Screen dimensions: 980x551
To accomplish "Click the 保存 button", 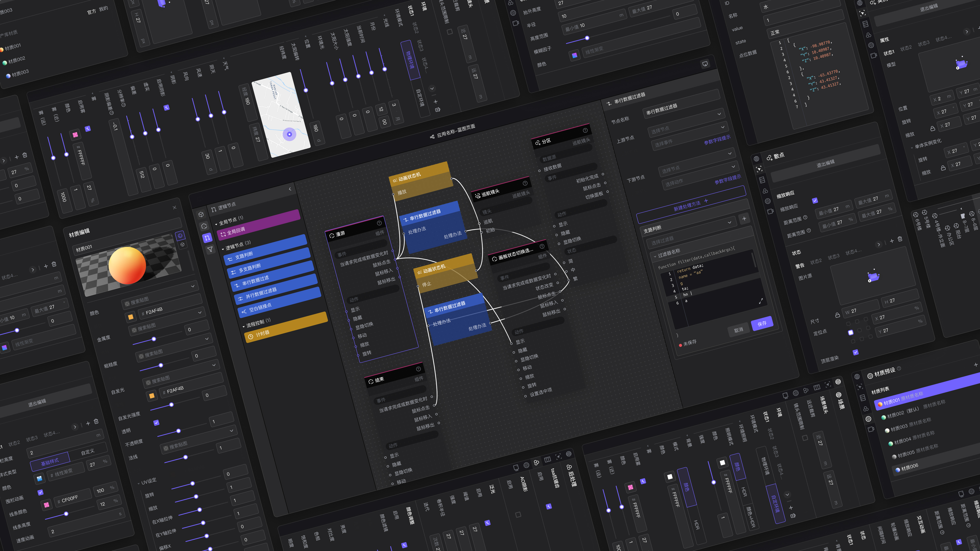I will point(762,324).
